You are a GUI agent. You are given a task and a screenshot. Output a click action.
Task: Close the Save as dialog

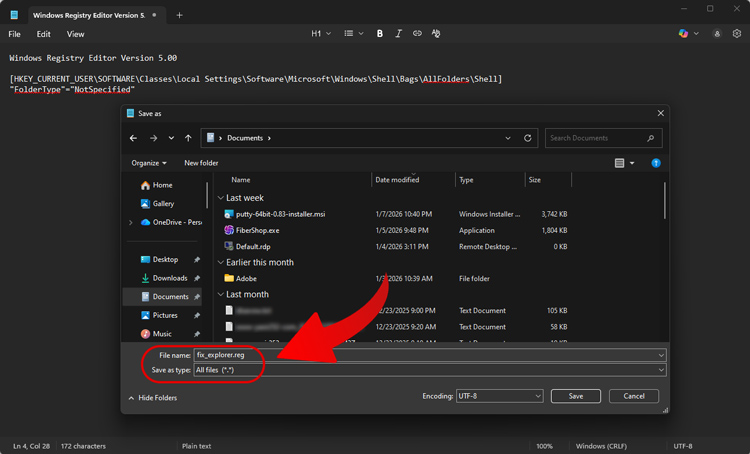tap(661, 113)
